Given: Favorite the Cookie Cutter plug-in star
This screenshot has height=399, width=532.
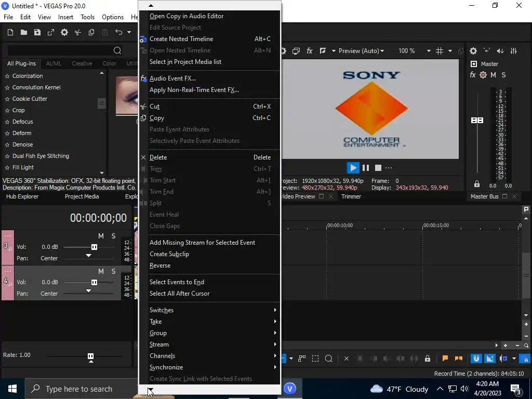Looking at the screenshot, I should click(x=7, y=99).
